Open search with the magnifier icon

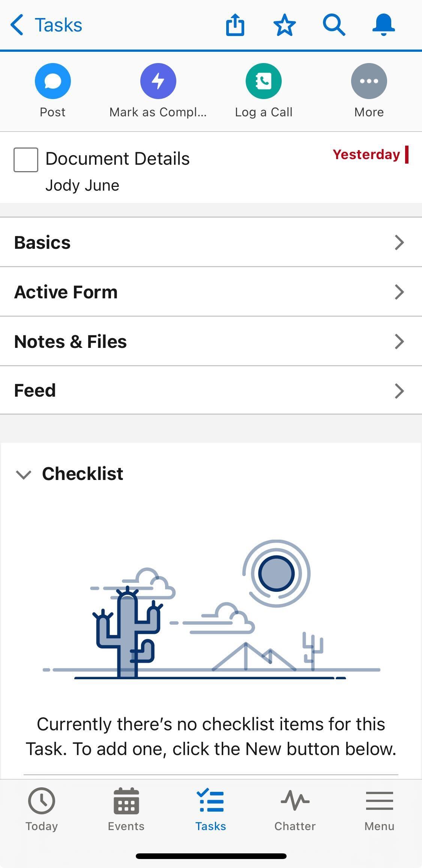click(x=334, y=25)
